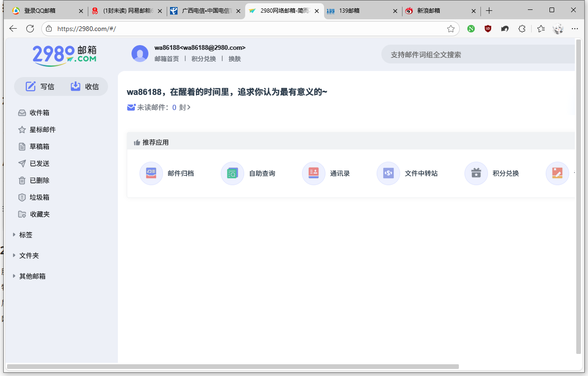
Task: Expand the 标签 section
Action: pyautogui.click(x=25, y=235)
